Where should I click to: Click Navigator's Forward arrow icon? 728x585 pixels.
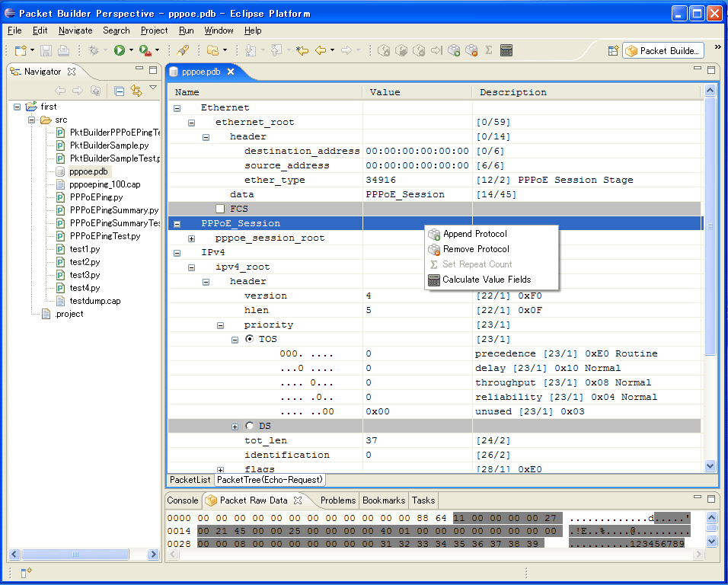[x=78, y=91]
